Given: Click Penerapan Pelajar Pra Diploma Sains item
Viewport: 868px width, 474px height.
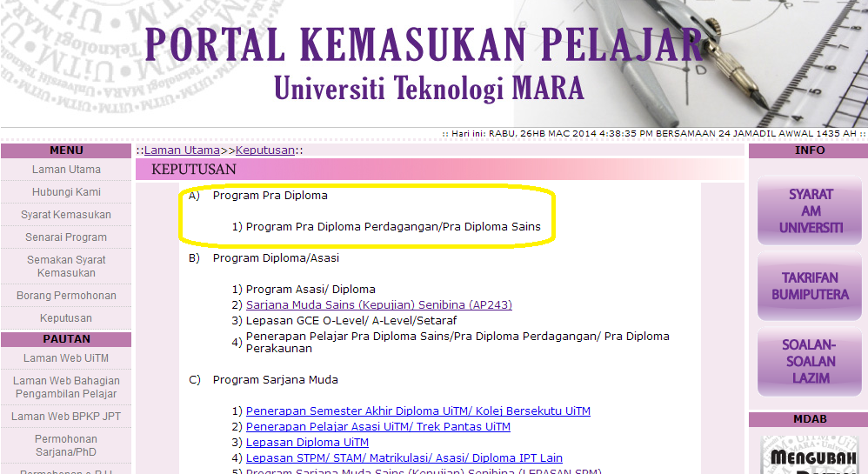Looking at the screenshot, I should tap(457, 342).
